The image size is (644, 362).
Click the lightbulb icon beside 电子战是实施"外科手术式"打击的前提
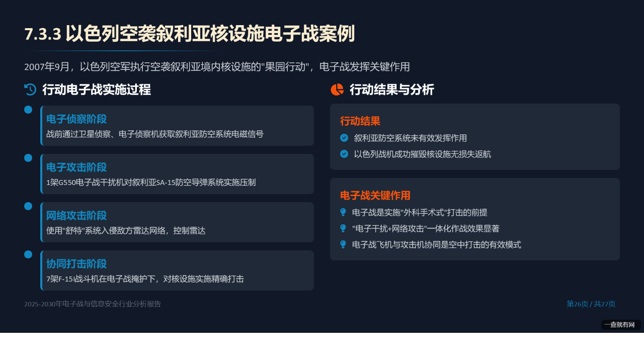tap(343, 212)
